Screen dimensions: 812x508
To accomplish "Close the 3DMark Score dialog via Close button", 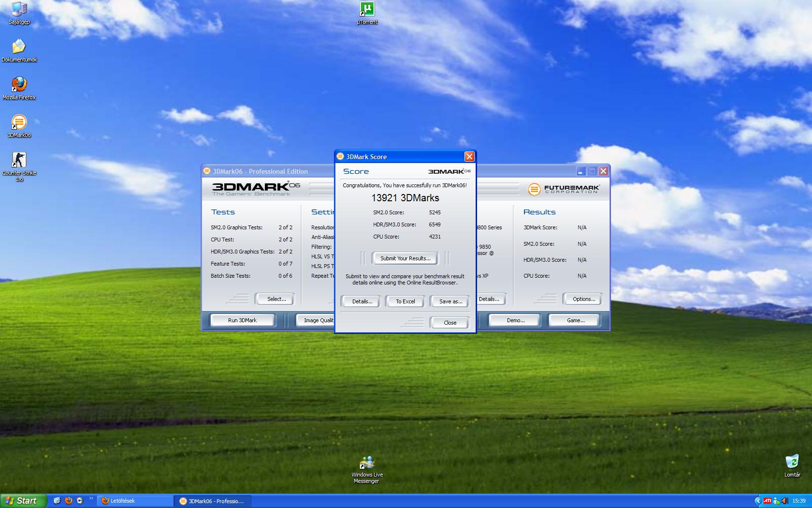I will (x=450, y=323).
